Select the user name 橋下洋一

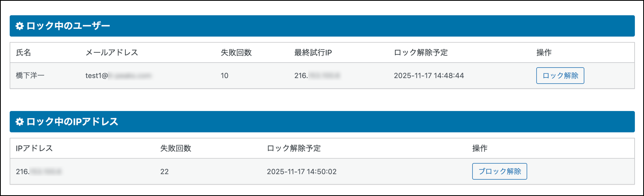(30, 75)
